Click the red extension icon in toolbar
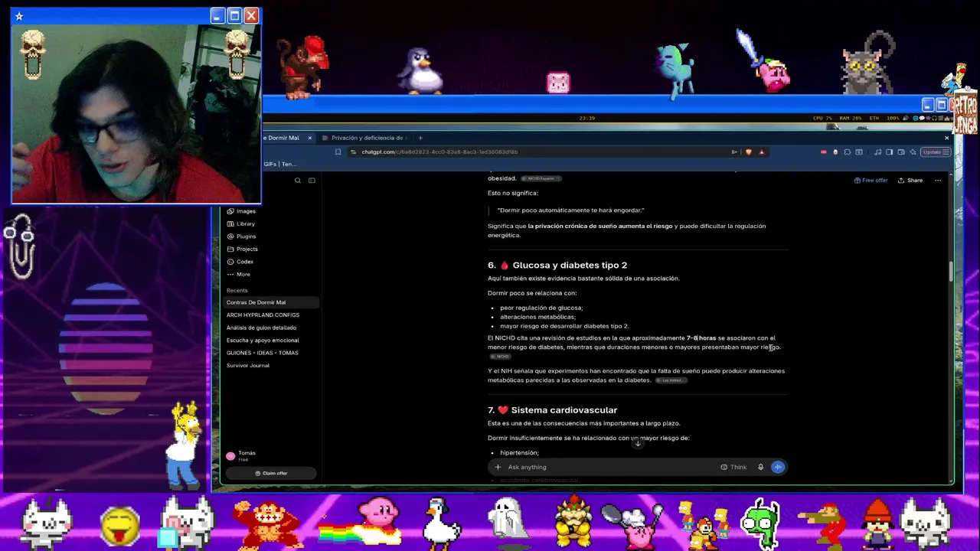 (x=823, y=152)
